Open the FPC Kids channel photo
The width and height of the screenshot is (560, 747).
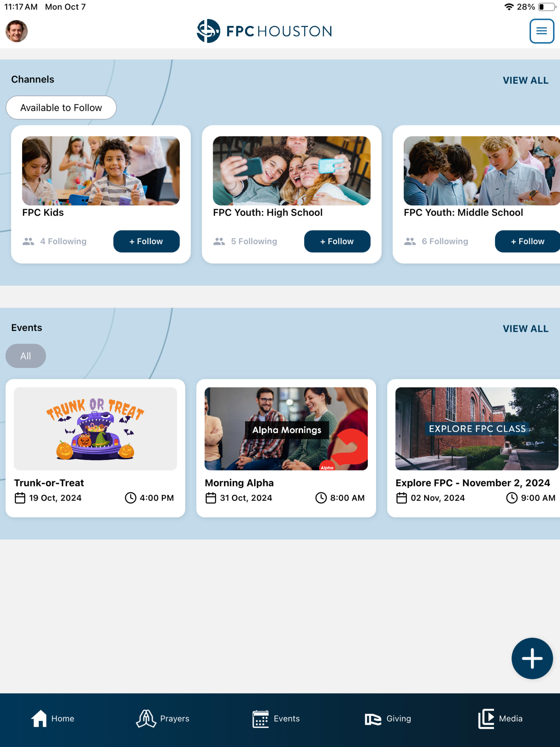click(101, 170)
